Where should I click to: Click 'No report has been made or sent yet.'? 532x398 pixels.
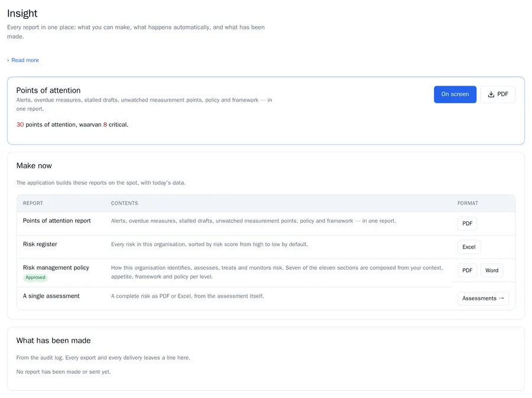click(63, 372)
